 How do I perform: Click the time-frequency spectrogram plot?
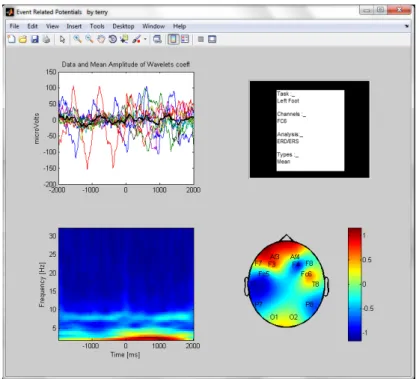(126, 284)
